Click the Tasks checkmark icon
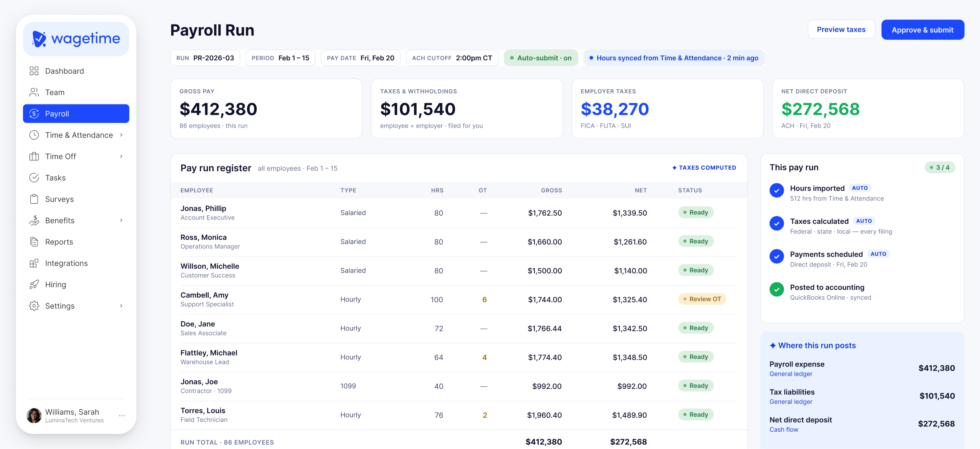The width and height of the screenshot is (980, 449). point(34,178)
